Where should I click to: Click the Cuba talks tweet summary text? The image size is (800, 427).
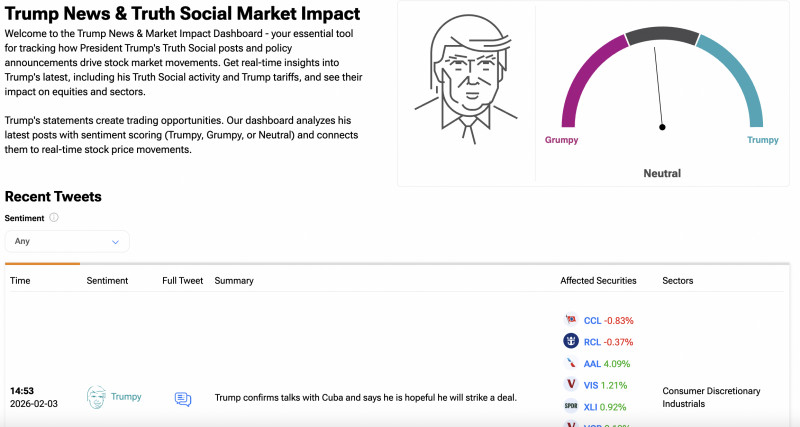366,398
